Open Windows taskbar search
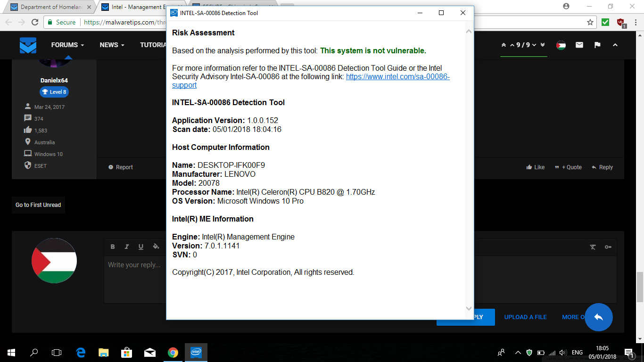Viewport: 644px width, 362px height. [34, 353]
